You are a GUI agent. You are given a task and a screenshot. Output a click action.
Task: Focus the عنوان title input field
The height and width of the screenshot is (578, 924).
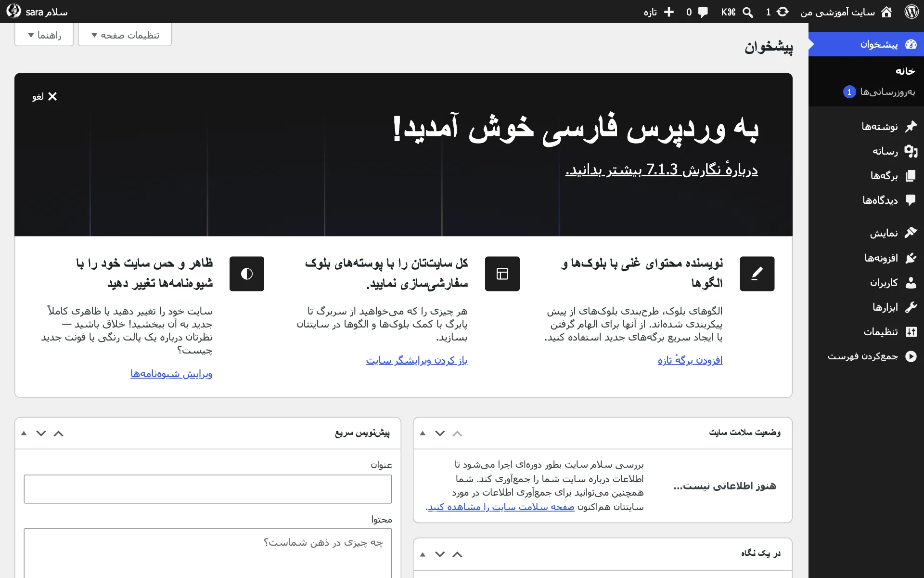tap(208, 489)
